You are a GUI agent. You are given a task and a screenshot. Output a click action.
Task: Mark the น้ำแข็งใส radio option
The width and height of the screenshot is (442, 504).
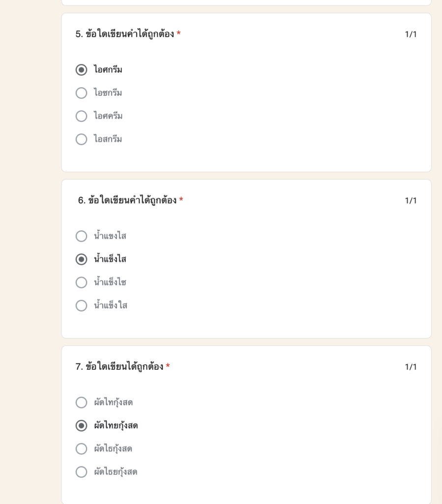81,305
